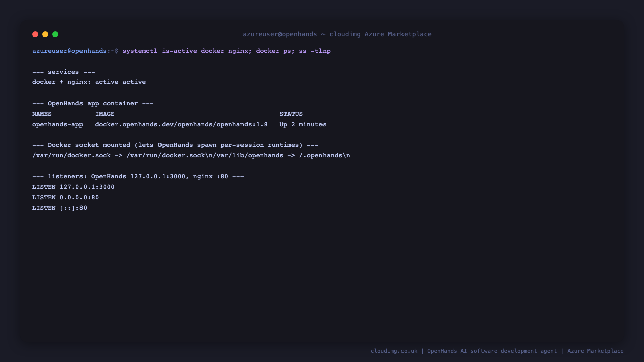Image resolution: width=644 pixels, height=362 pixels.
Task: Click the line 'LISTEN 0.0.0.0:80'
Action: pyautogui.click(x=65, y=197)
